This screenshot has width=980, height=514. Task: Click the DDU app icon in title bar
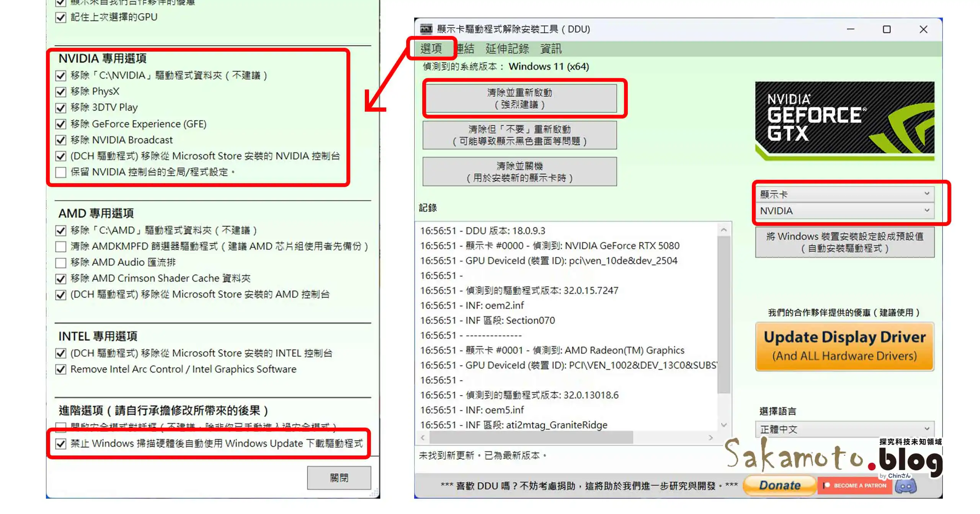pyautogui.click(x=426, y=29)
